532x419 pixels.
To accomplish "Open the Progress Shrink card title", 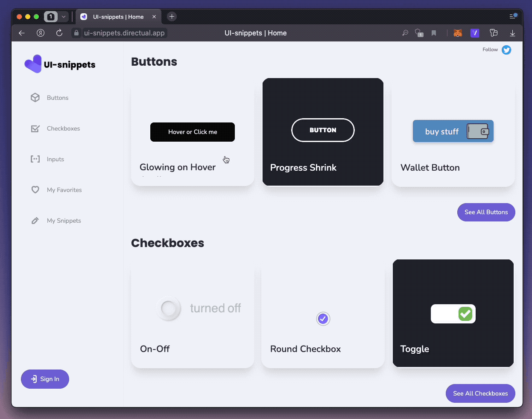I will (303, 168).
